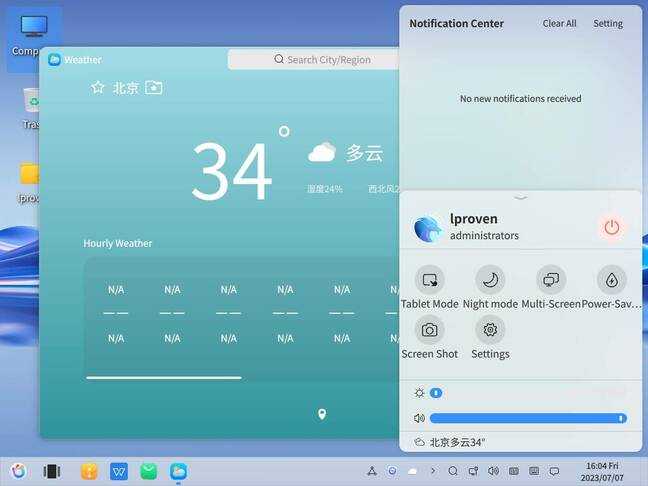Click the location pin in Weather
Image resolution: width=648 pixels, height=486 pixels.
point(322,414)
